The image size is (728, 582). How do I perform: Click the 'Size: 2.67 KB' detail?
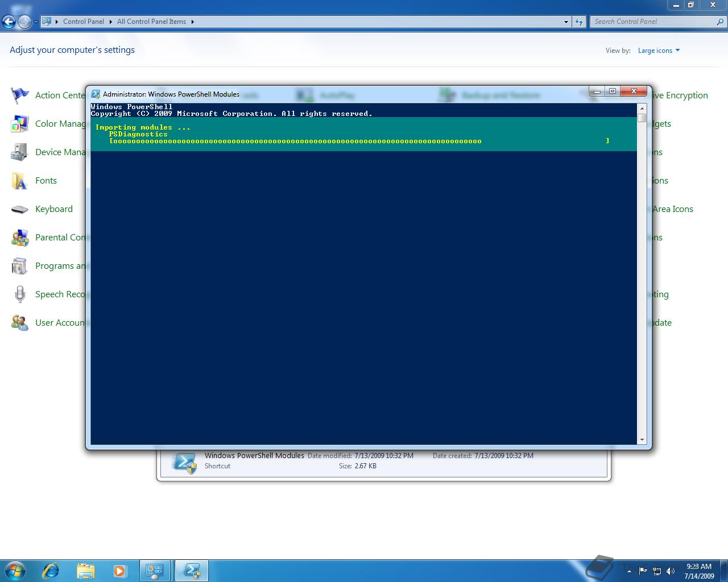click(358, 466)
